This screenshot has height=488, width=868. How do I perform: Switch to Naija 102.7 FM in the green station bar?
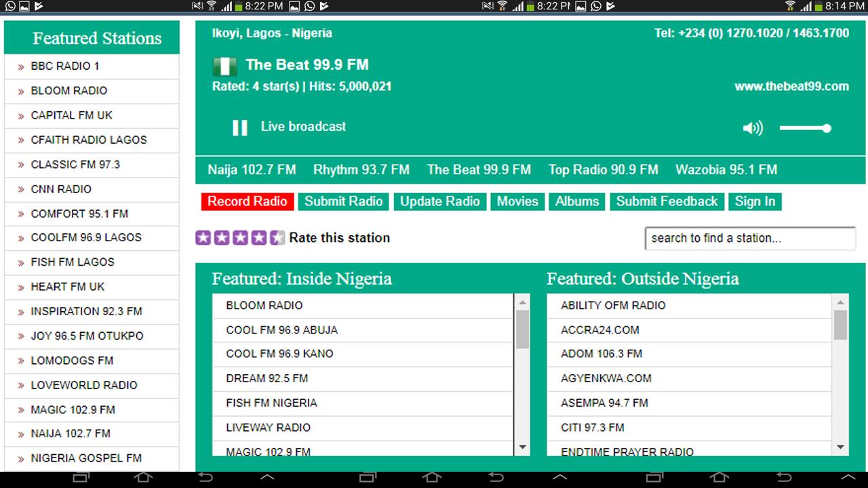coord(252,169)
